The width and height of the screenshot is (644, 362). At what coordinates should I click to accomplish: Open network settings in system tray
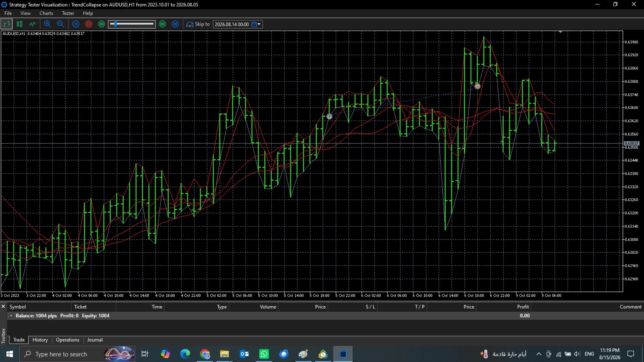click(559, 354)
